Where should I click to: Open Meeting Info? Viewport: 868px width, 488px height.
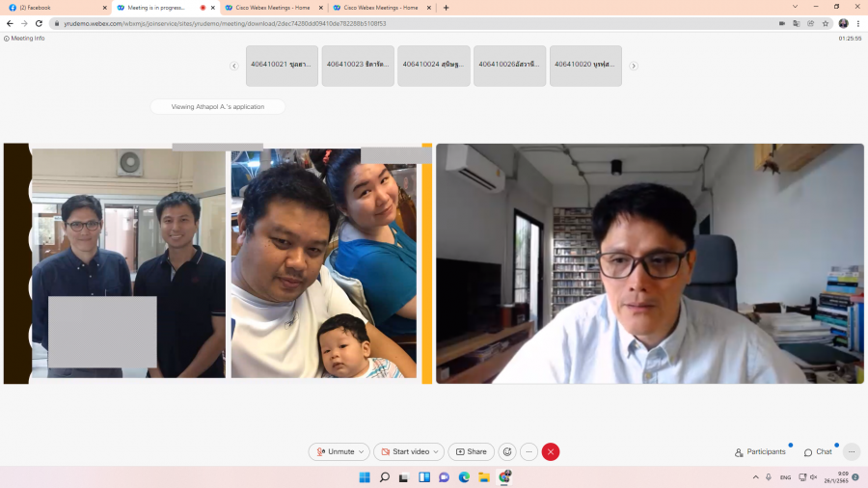click(25, 39)
